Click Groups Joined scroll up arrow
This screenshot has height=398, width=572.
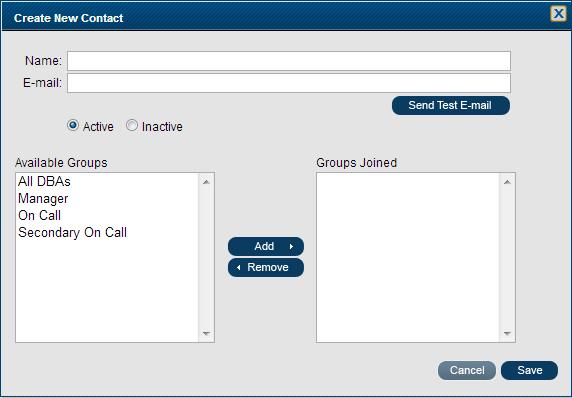pos(507,182)
